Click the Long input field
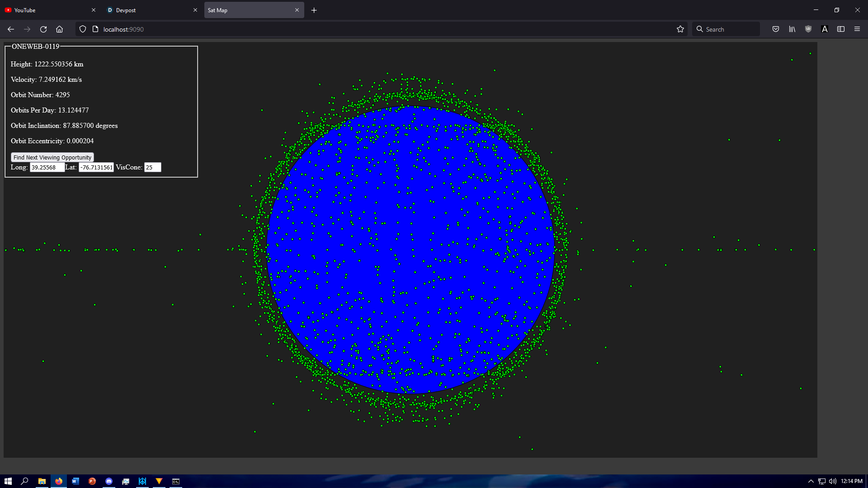Image resolution: width=868 pixels, height=488 pixels. click(x=47, y=167)
